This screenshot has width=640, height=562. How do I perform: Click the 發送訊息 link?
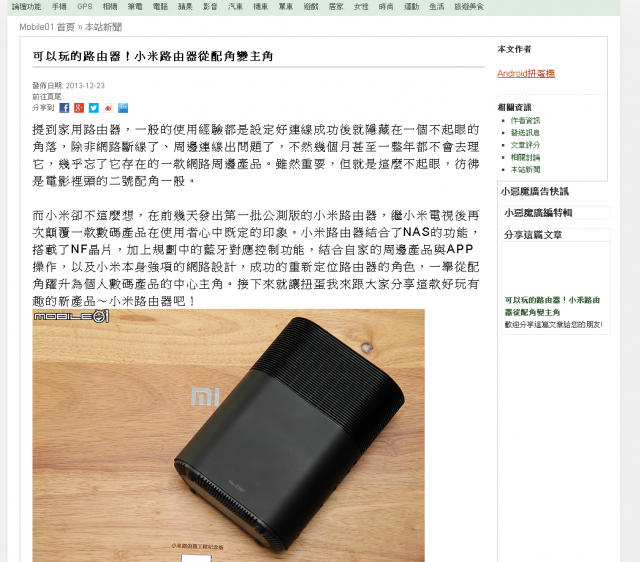525,133
